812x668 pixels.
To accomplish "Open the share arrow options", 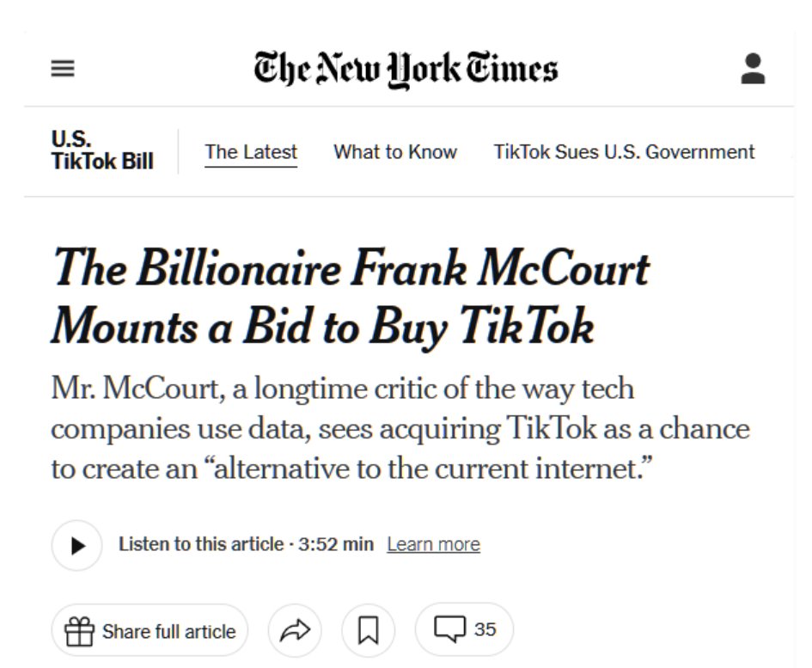I will pos(295,630).
